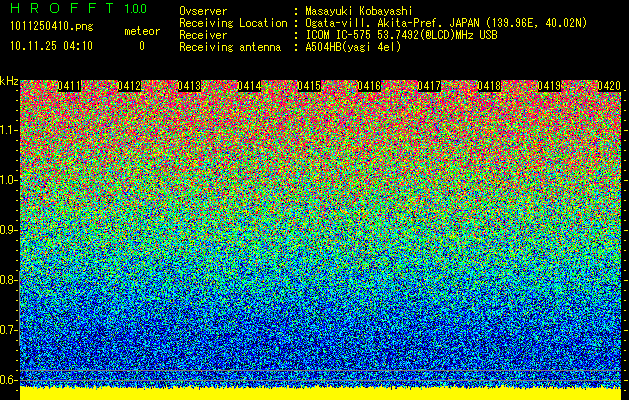Screen dimensions: 629x400
Task: Click the ICOM IC-575 receiver details
Action: [x=401, y=35]
